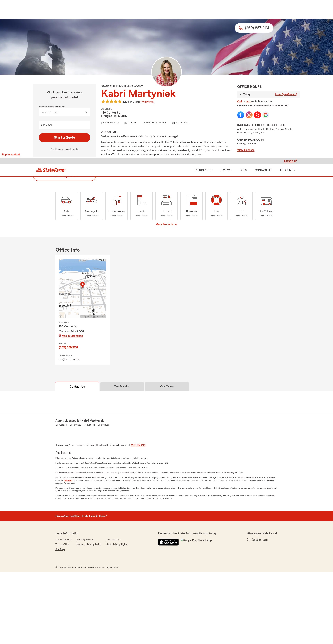
Task: Click the screen reader help phone number
Action: [138, 445]
